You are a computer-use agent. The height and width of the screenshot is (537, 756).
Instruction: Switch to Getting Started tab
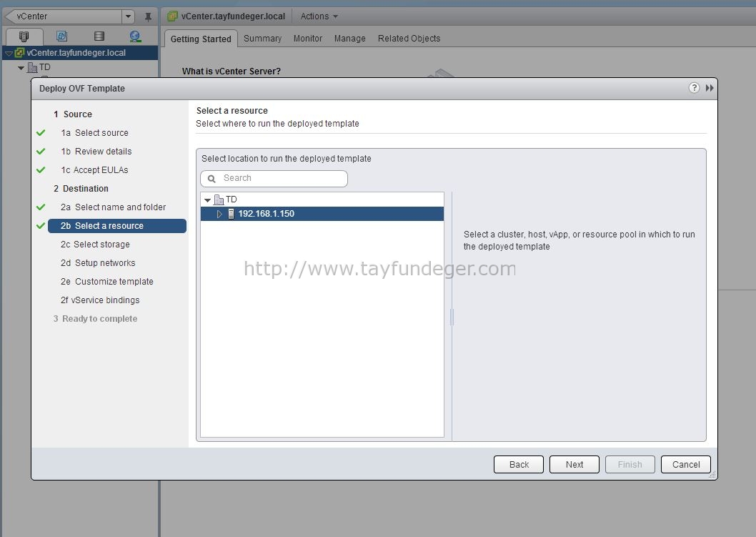pos(201,39)
